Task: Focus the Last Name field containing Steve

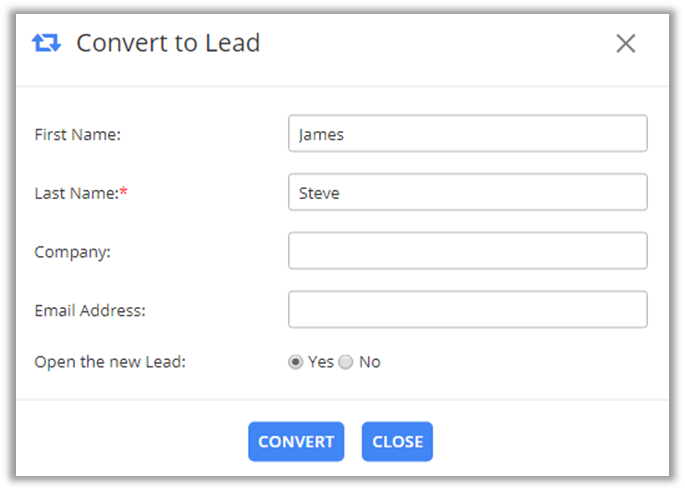Action: coord(467,193)
